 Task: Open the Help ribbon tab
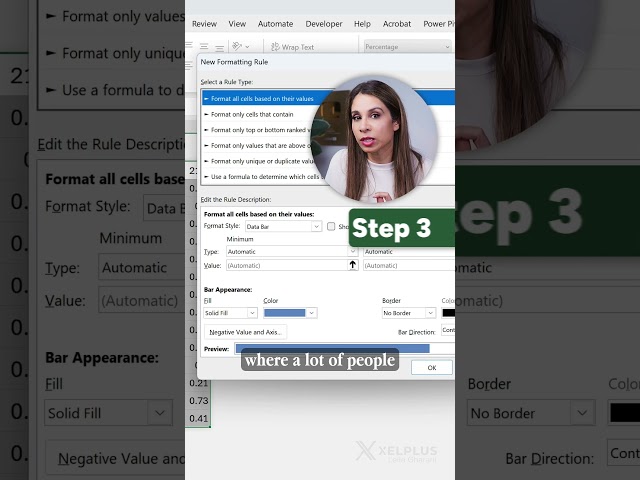coord(362,24)
